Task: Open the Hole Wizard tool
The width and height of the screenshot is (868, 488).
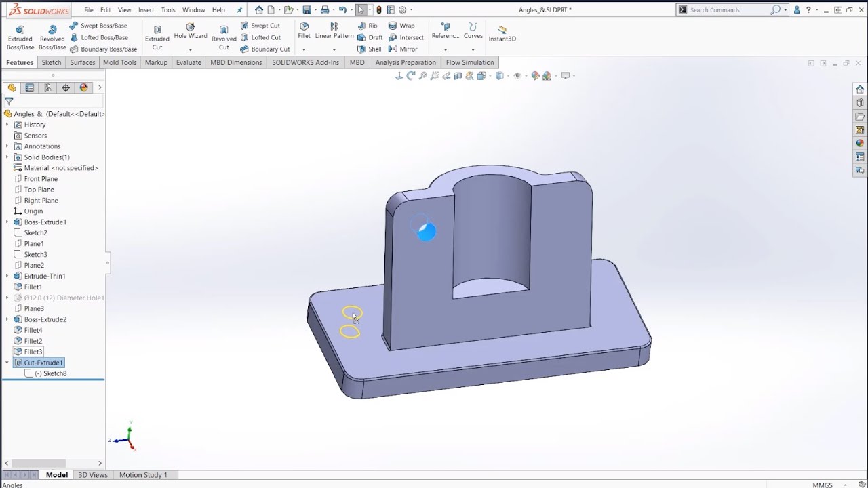Action: [191, 31]
